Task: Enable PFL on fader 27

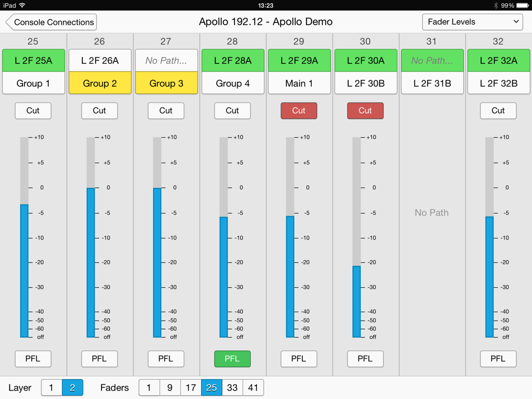Action: [166, 359]
